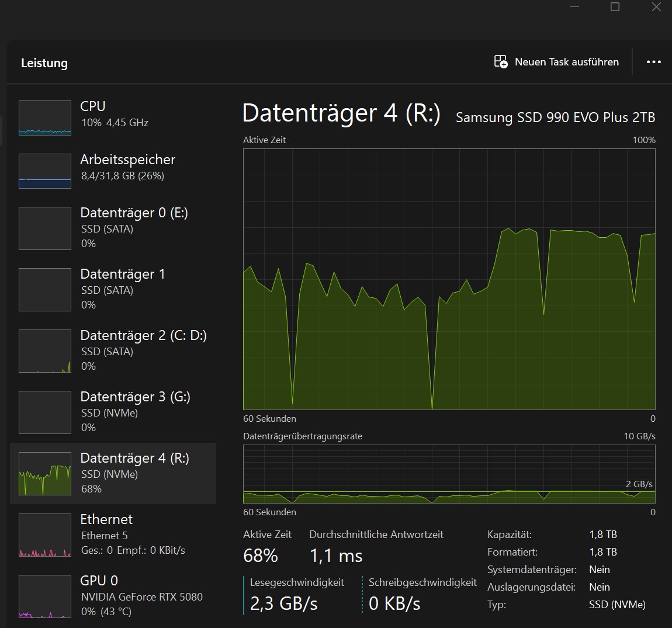Click the Neuen Task ausführen icon
672x628 pixels.
[501, 62]
